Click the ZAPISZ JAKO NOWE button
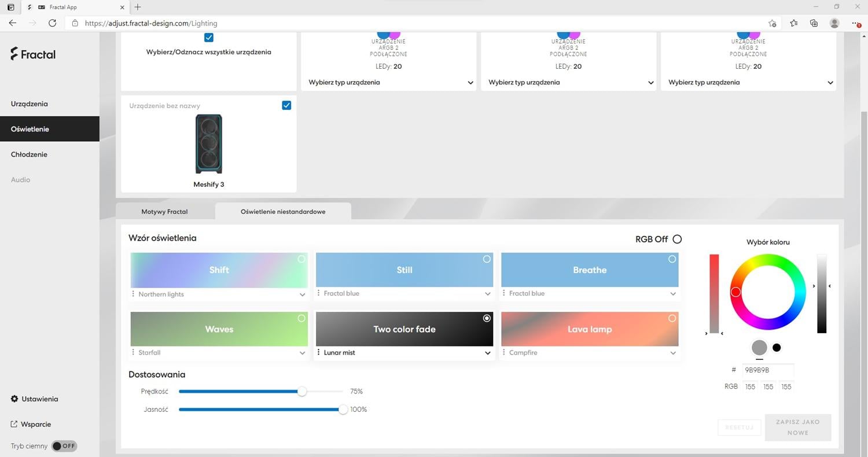This screenshot has height=457, width=868. [x=797, y=427]
